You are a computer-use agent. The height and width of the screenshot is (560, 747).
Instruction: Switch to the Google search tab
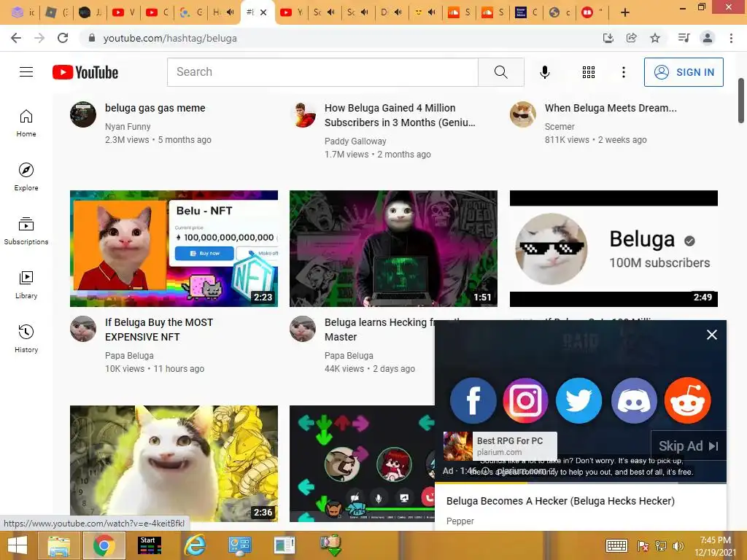pos(191,12)
